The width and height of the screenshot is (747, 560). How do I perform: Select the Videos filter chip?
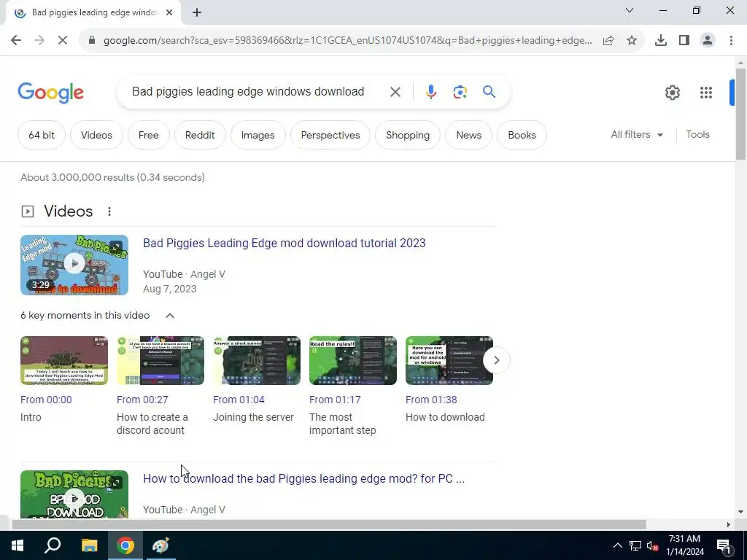(x=96, y=135)
